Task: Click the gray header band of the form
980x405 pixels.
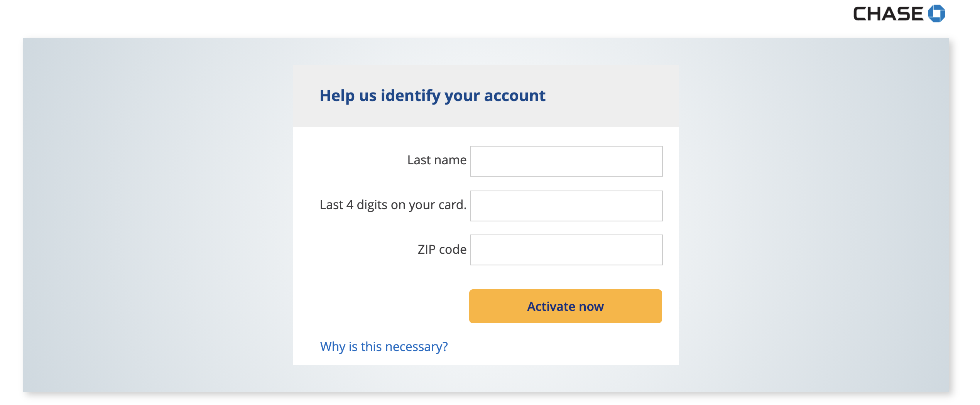Action: coord(486,96)
